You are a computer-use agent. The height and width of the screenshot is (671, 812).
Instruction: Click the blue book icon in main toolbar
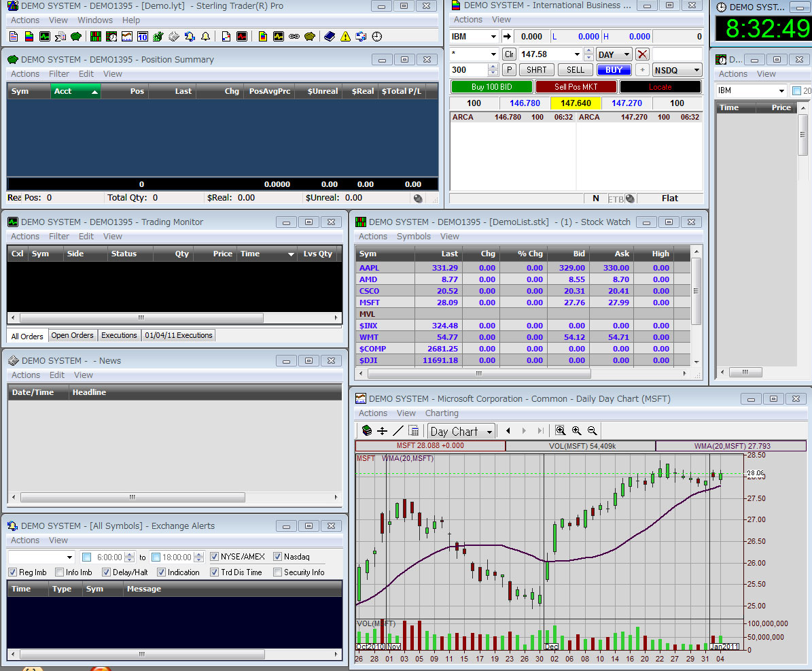pyautogui.click(x=330, y=36)
